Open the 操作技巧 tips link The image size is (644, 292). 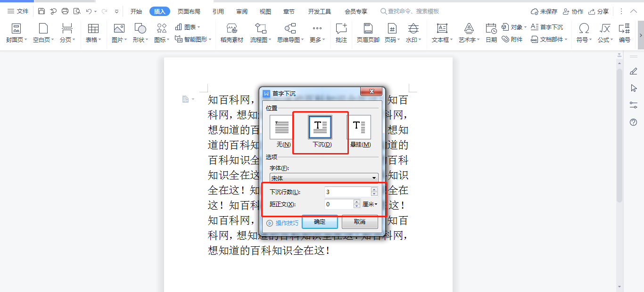[x=282, y=223]
